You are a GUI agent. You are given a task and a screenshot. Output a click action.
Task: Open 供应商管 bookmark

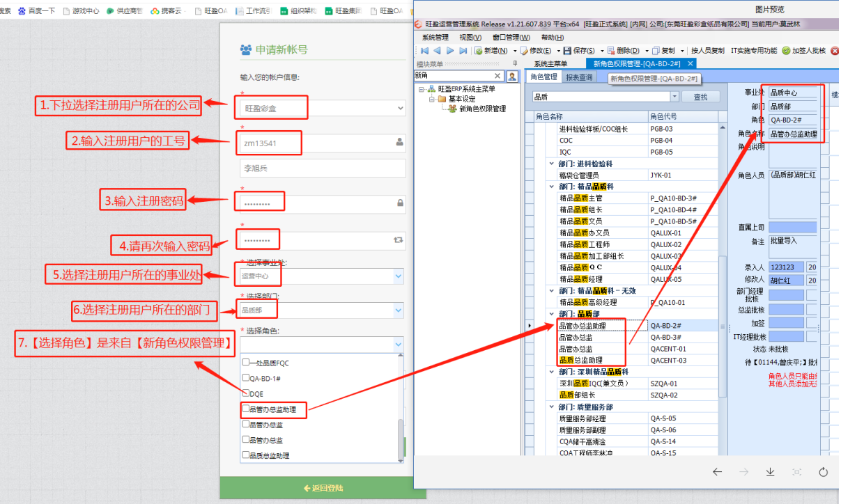[x=125, y=11]
